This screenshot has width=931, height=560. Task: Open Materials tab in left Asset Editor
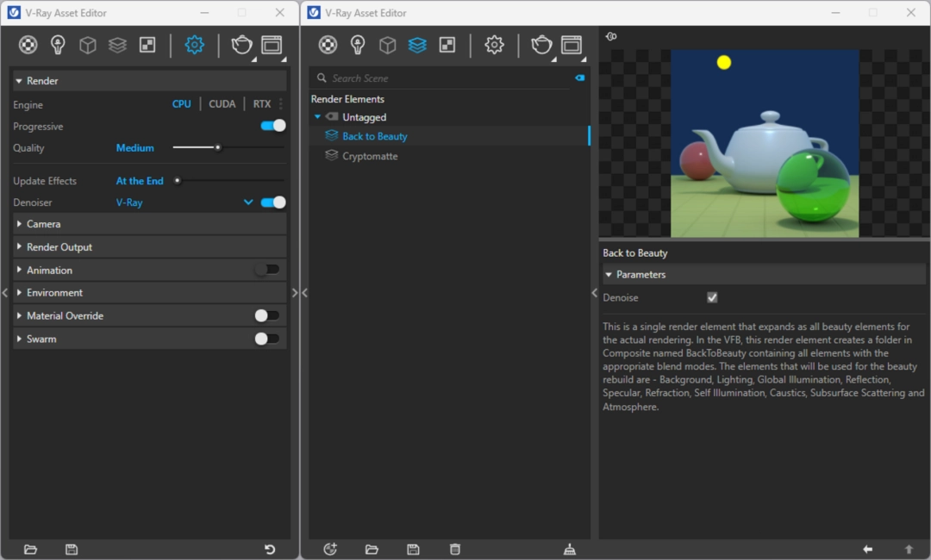pos(28,45)
